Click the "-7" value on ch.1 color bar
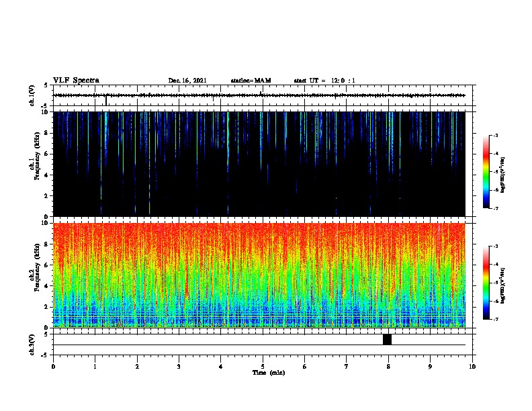 [x=496, y=208]
